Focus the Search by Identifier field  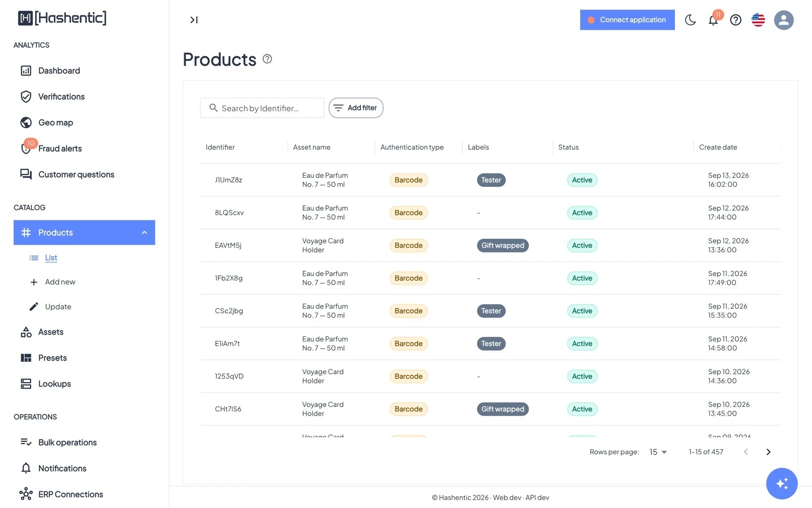262,108
